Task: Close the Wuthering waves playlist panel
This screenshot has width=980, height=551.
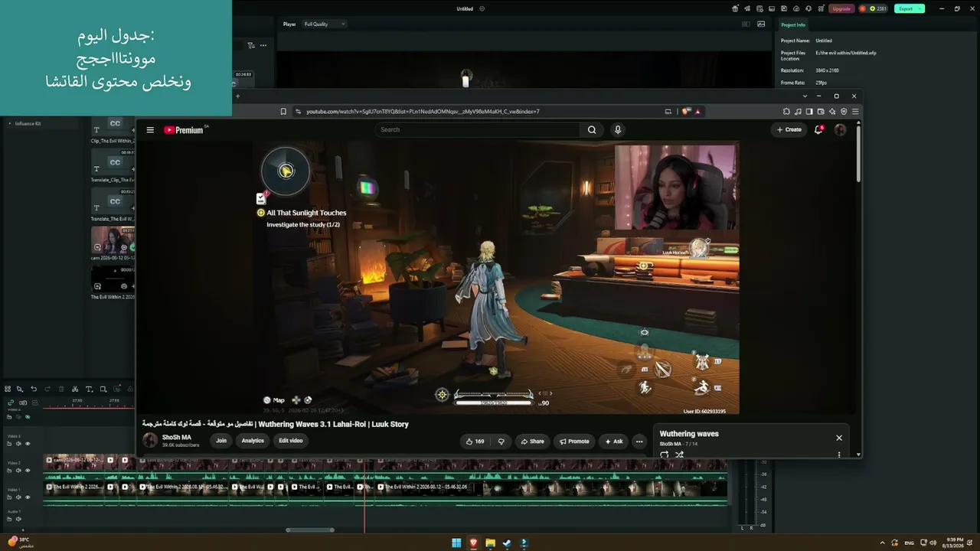Action: (839, 438)
